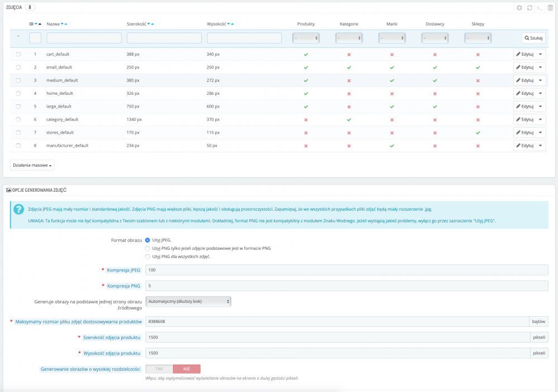558x392 pixels.
Task: Sort Wysokość column descending arrow
Action: (227, 24)
